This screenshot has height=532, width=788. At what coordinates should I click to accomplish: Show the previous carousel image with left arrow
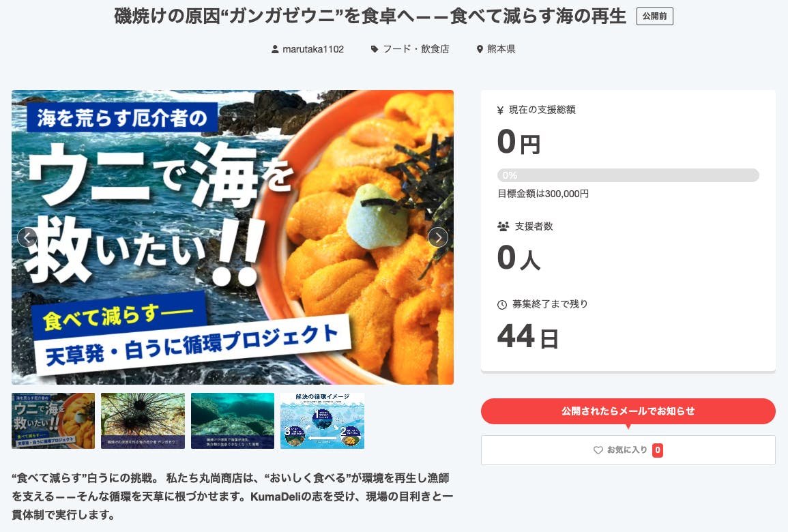point(27,237)
